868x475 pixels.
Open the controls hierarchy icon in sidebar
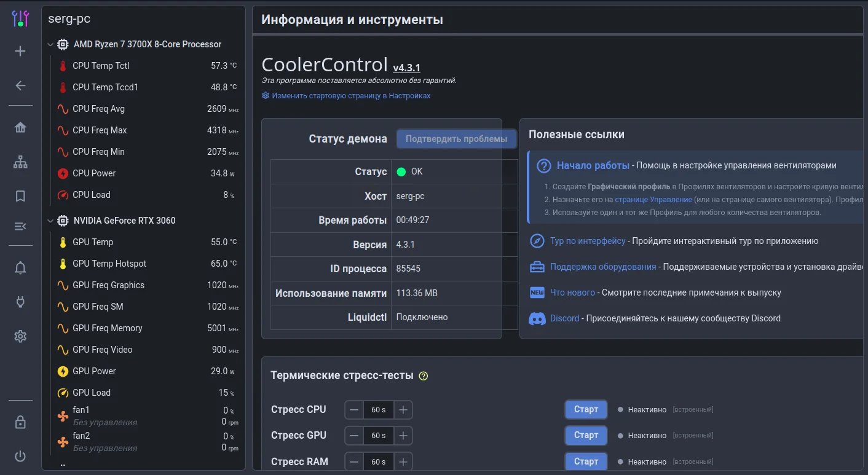tap(20, 162)
